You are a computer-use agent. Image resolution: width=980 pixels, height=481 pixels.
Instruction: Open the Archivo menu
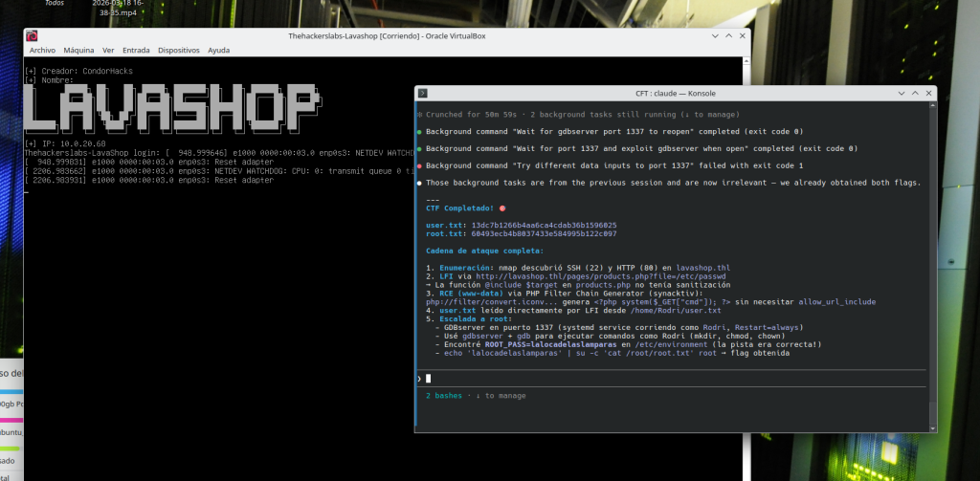(x=42, y=50)
